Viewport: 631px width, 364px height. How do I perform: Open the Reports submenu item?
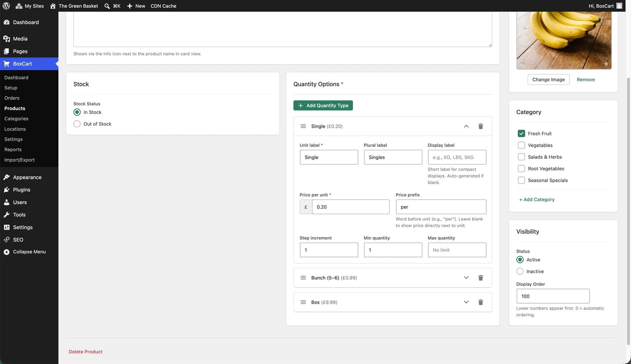point(13,149)
